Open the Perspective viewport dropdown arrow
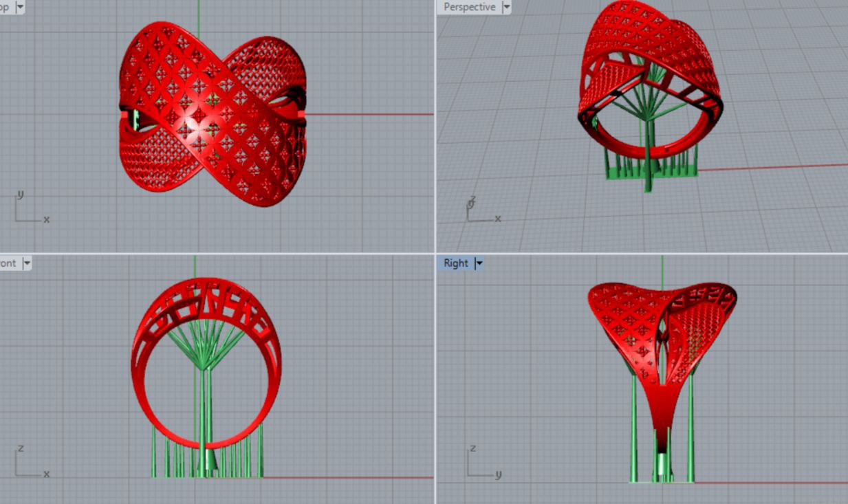Image resolution: width=848 pixels, height=504 pixels. [x=507, y=7]
